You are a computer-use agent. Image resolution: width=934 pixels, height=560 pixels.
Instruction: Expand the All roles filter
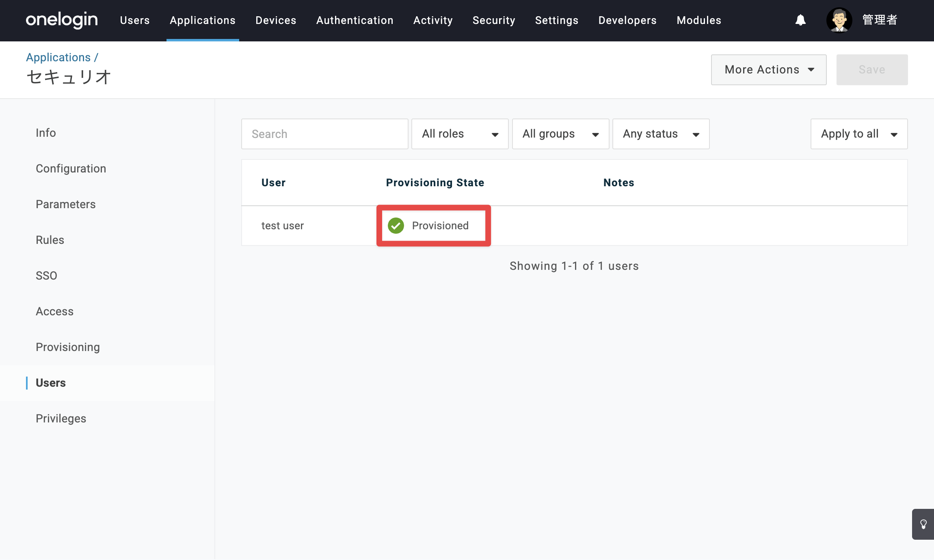460,134
